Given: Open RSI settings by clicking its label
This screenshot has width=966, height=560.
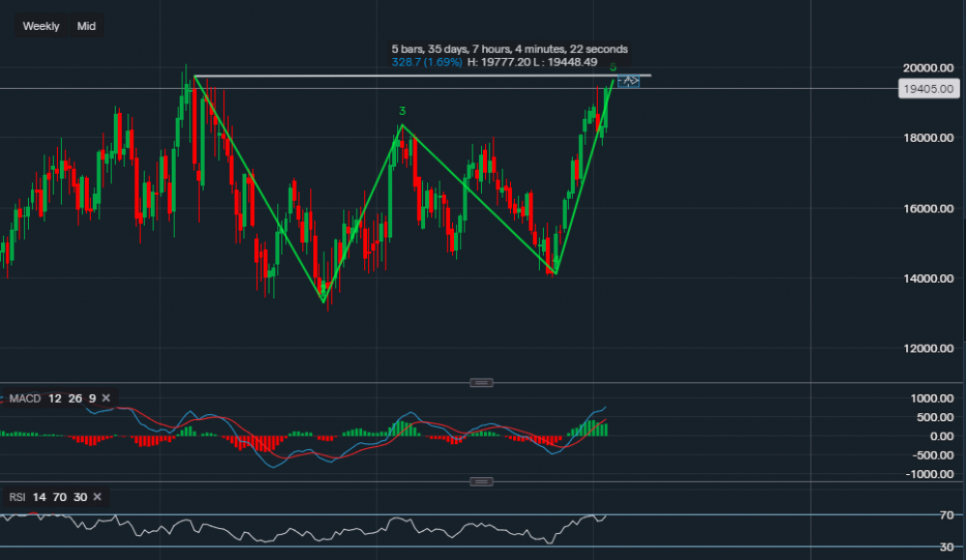Looking at the screenshot, I should [x=18, y=496].
